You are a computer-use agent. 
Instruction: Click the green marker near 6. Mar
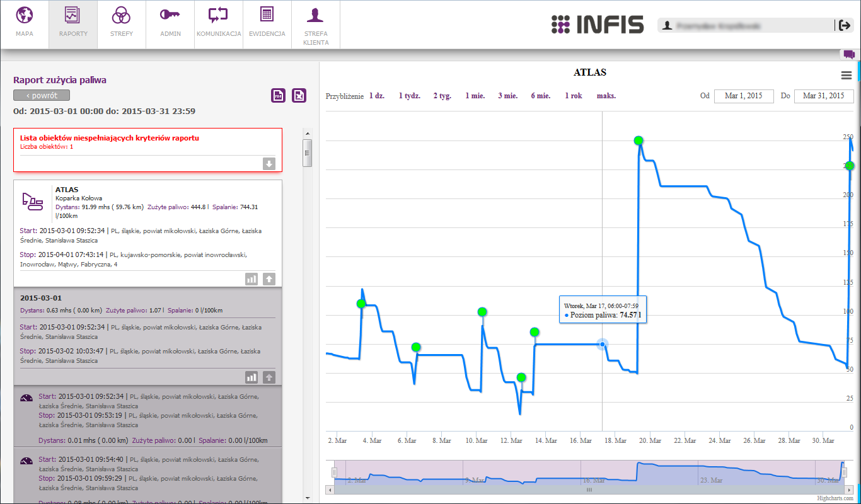(x=416, y=347)
